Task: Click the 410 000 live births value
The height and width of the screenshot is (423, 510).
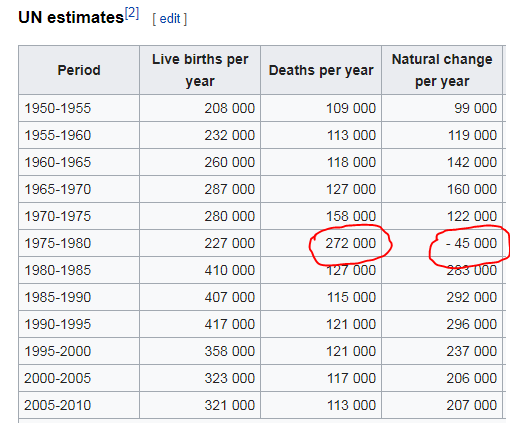Action: coord(230,270)
